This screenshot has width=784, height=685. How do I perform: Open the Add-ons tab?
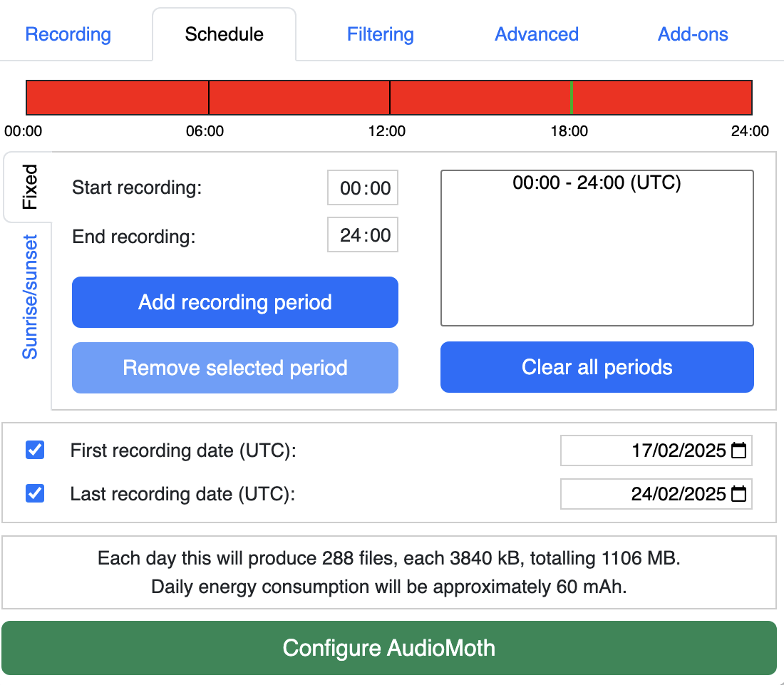pyautogui.click(x=693, y=34)
